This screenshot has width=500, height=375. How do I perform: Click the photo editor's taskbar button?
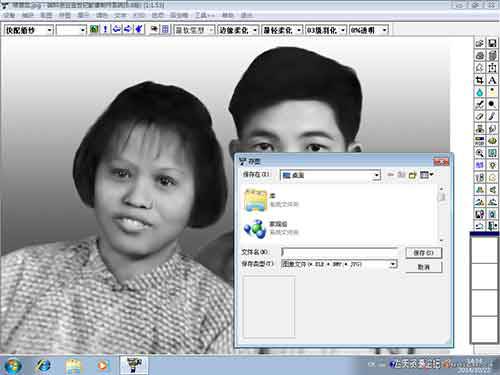(x=134, y=365)
